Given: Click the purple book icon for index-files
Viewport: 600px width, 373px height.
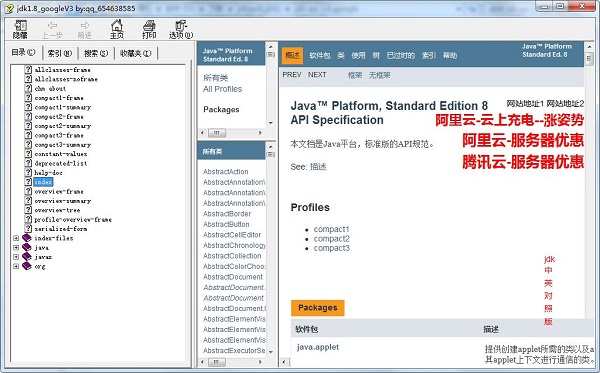Looking at the screenshot, I should pyautogui.click(x=26, y=238).
